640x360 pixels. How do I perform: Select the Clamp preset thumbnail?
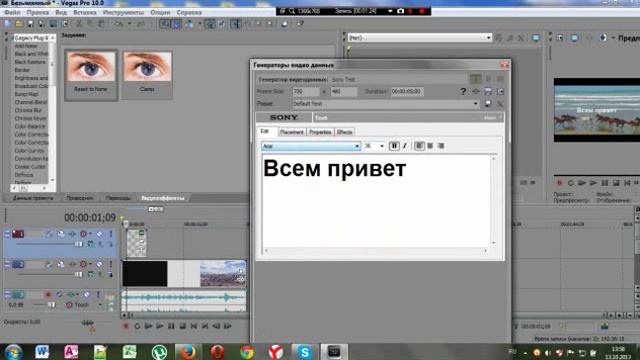pos(147,75)
